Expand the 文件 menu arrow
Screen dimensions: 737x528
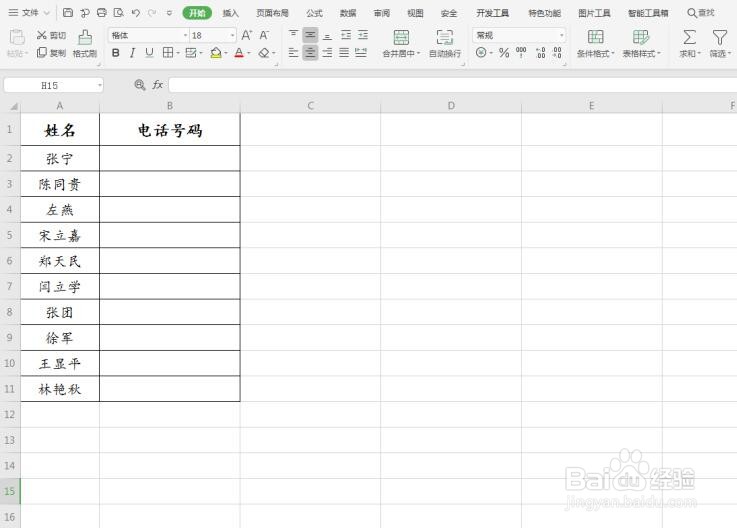47,13
